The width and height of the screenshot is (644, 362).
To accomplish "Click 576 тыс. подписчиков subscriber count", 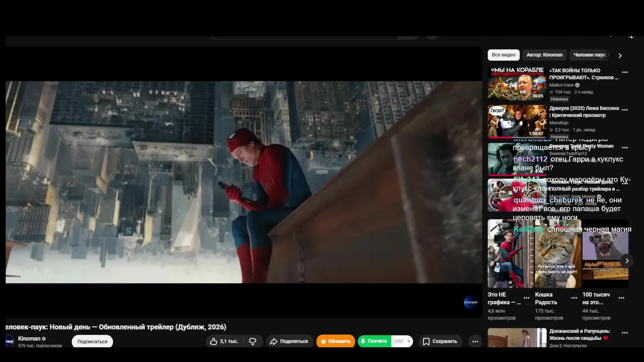I will coord(40,346).
